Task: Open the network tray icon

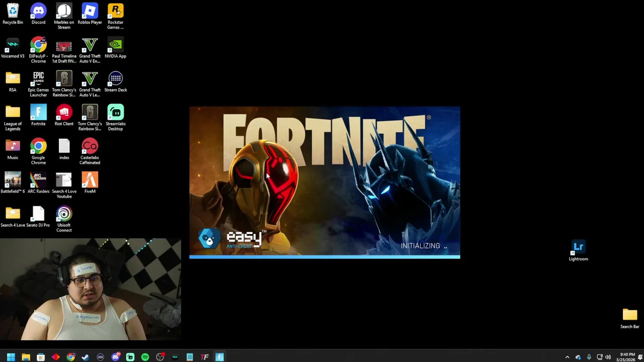Action: 599,357
